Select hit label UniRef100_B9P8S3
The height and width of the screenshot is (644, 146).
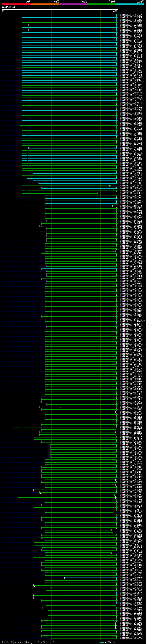pos(131,183)
